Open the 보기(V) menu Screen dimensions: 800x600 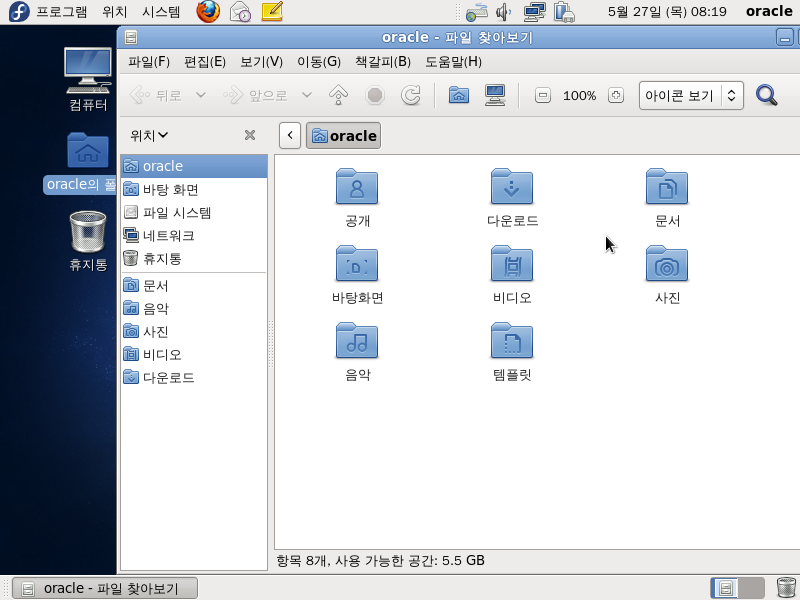[x=261, y=62]
